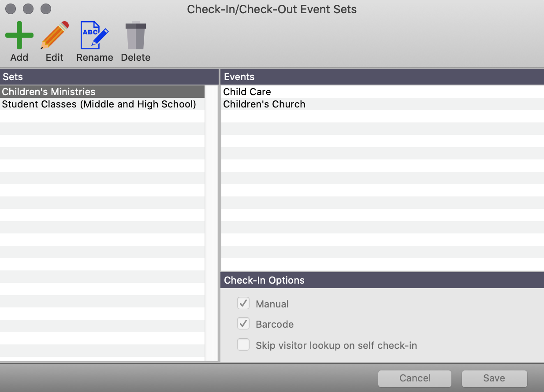
Task: Select the Student Classes event set
Action: tap(99, 104)
